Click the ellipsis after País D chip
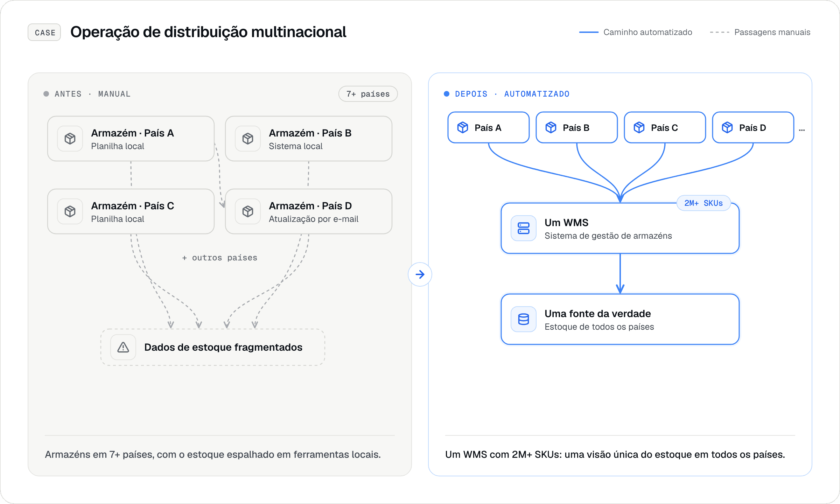This screenshot has height=504, width=840. [x=802, y=130]
